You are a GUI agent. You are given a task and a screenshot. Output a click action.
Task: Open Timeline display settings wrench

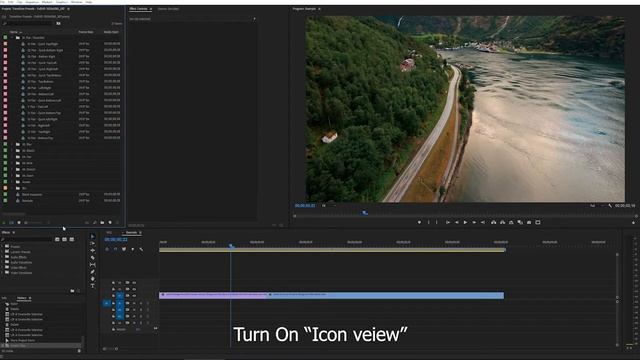tap(141, 249)
